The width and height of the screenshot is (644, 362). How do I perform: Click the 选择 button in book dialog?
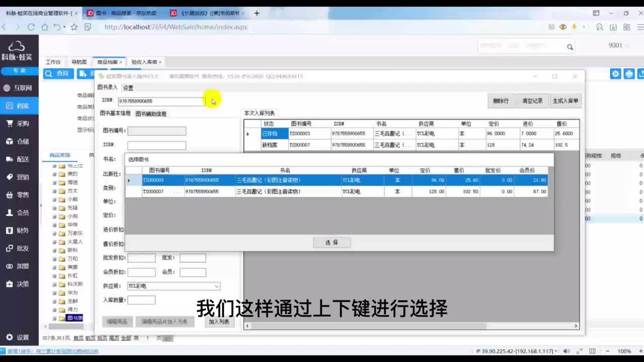(332, 243)
